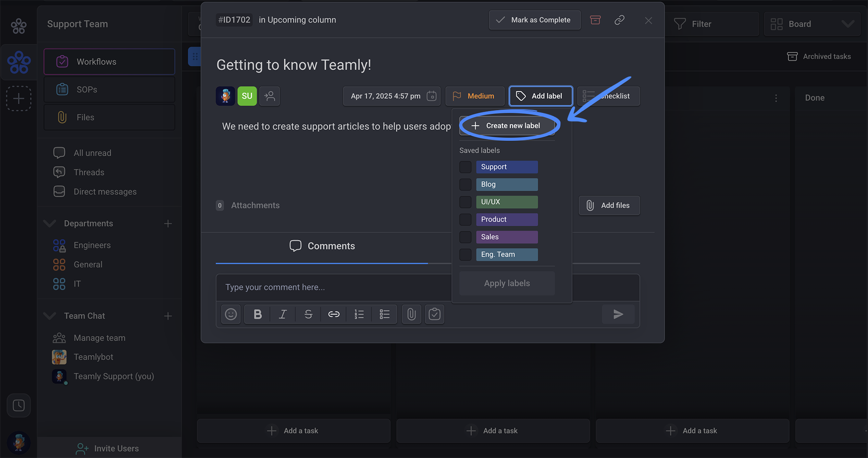Check the Blog label checkbox
This screenshot has width=868, height=458.
[465, 184]
